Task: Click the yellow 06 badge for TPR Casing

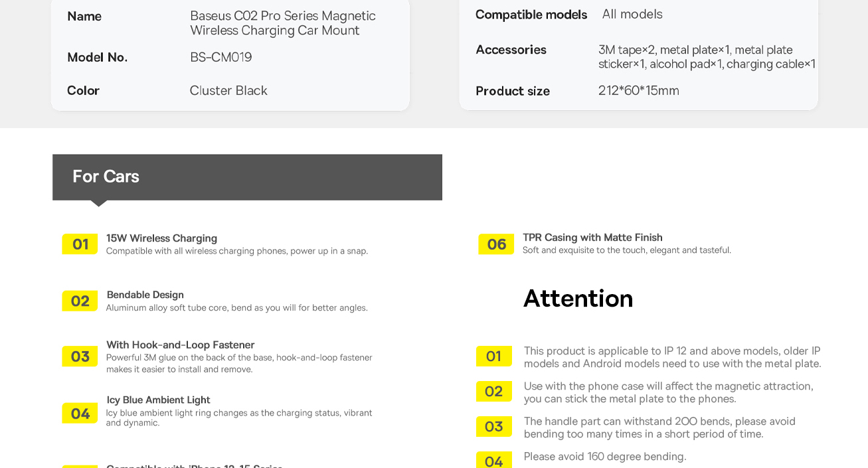Action: pos(496,244)
